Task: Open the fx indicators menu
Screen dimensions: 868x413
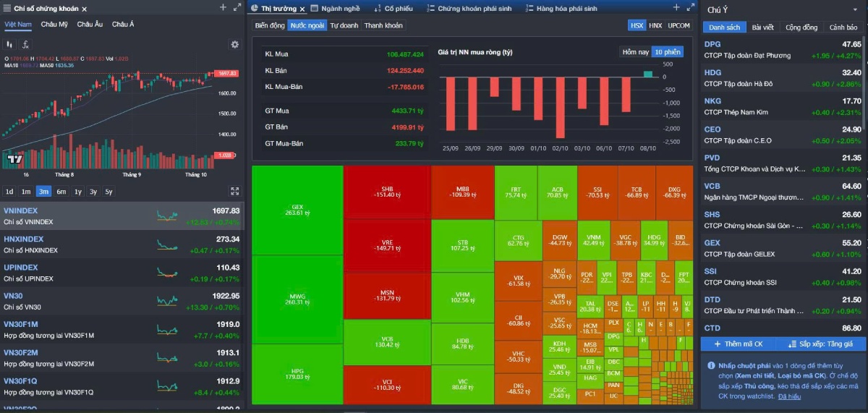Action: click(25, 44)
